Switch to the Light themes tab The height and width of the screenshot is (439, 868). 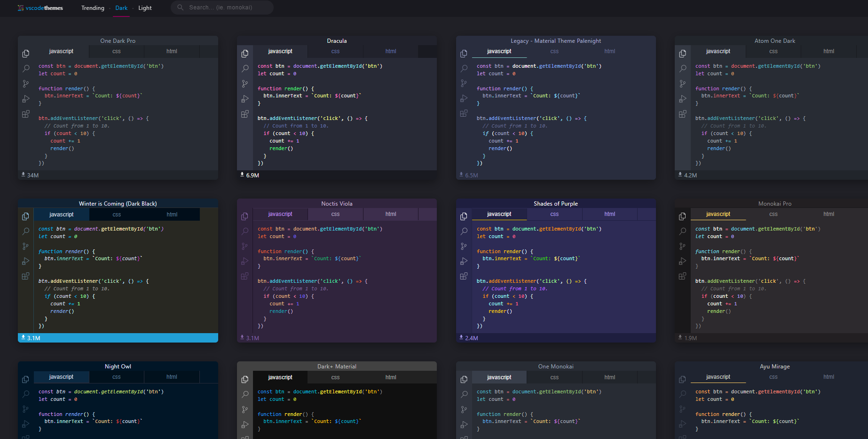[x=145, y=8]
